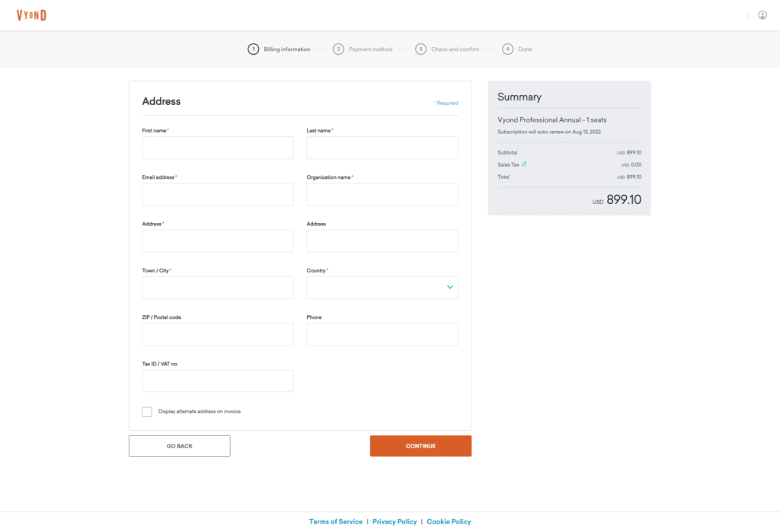The height and width of the screenshot is (532, 780).
Task: Click the Vyond logo
Action: pyautogui.click(x=31, y=15)
